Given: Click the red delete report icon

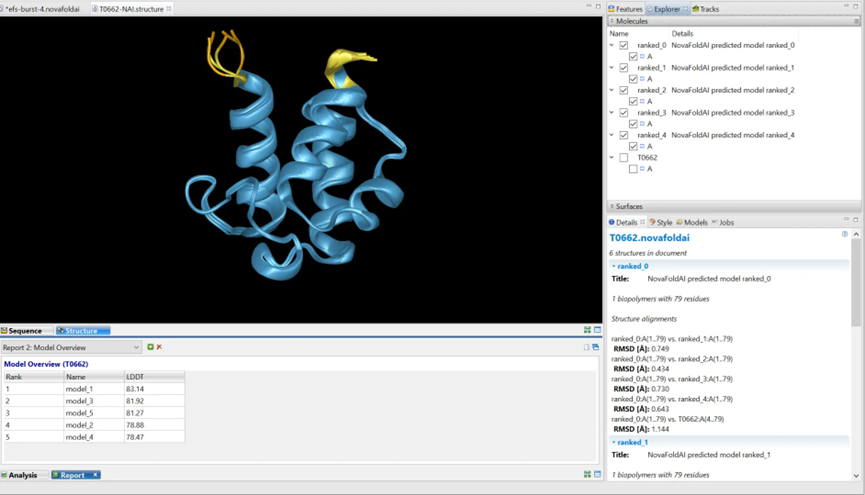Looking at the screenshot, I should click(x=159, y=347).
